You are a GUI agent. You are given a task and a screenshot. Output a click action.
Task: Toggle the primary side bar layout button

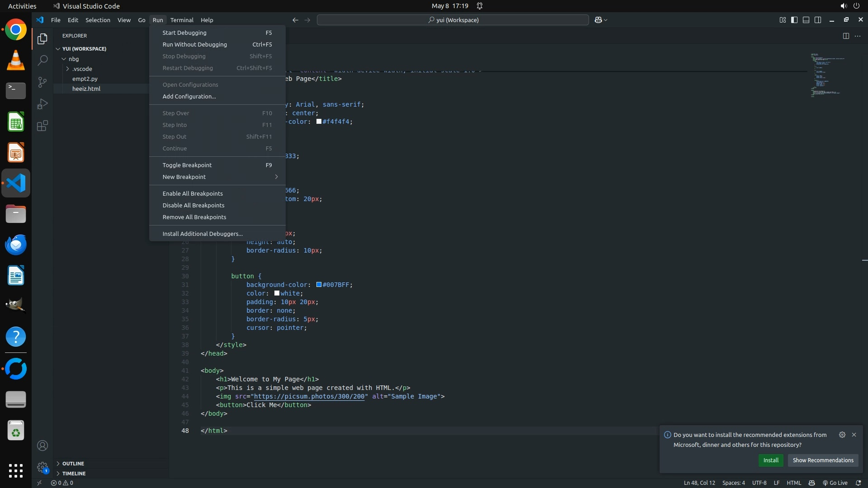coord(794,20)
